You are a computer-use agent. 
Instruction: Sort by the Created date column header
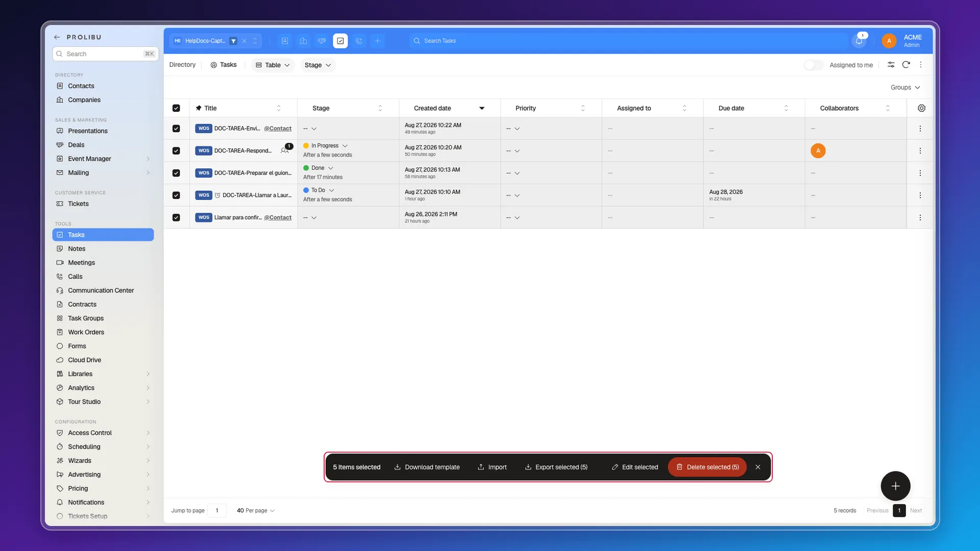click(449, 108)
